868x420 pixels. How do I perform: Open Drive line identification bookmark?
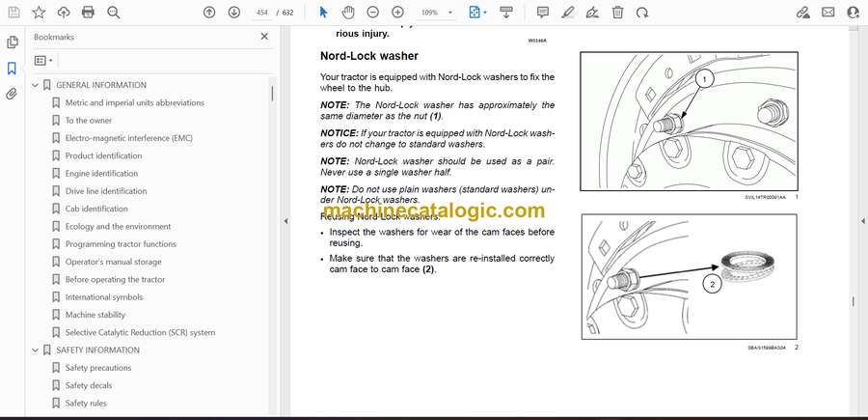[106, 191]
